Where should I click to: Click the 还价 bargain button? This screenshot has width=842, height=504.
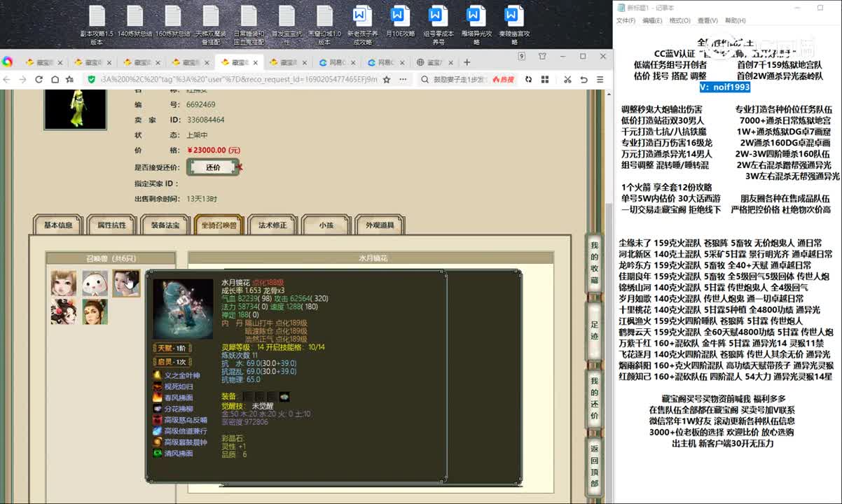click(213, 167)
